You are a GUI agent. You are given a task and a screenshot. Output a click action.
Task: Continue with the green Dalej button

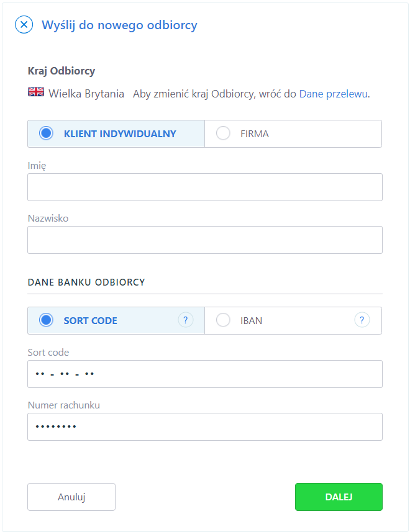click(x=339, y=497)
